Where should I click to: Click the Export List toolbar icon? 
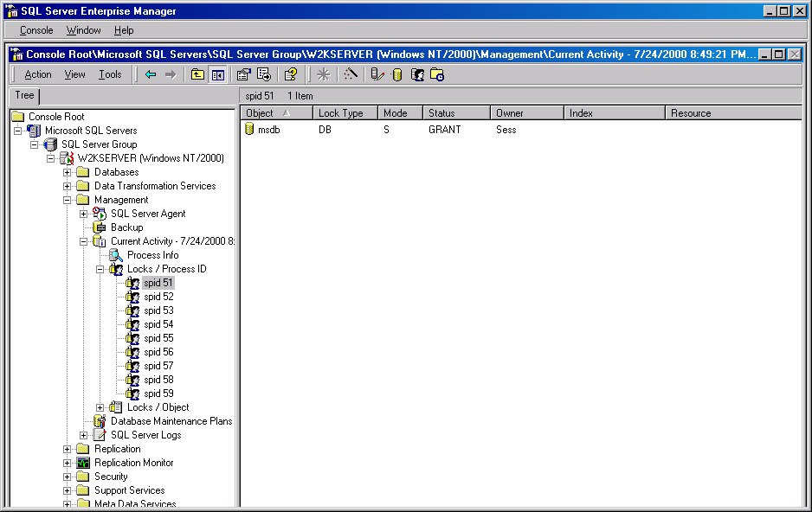[x=264, y=74]
